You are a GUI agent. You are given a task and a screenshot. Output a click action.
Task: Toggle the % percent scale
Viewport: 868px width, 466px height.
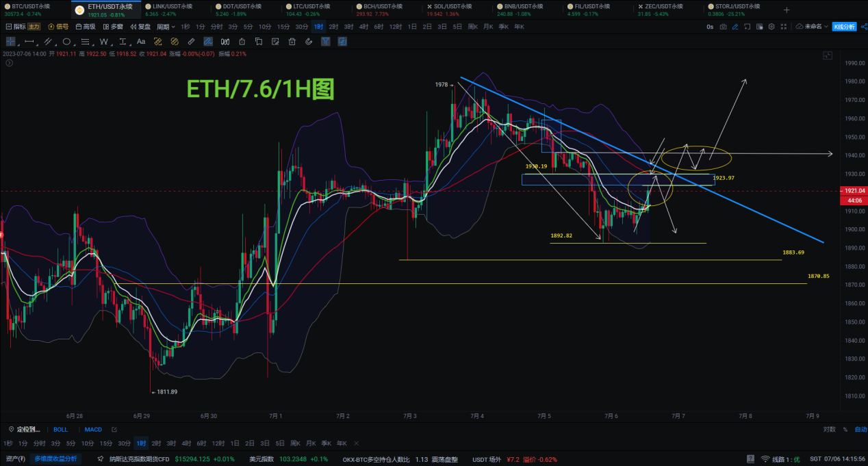click(x=845, y=430)
